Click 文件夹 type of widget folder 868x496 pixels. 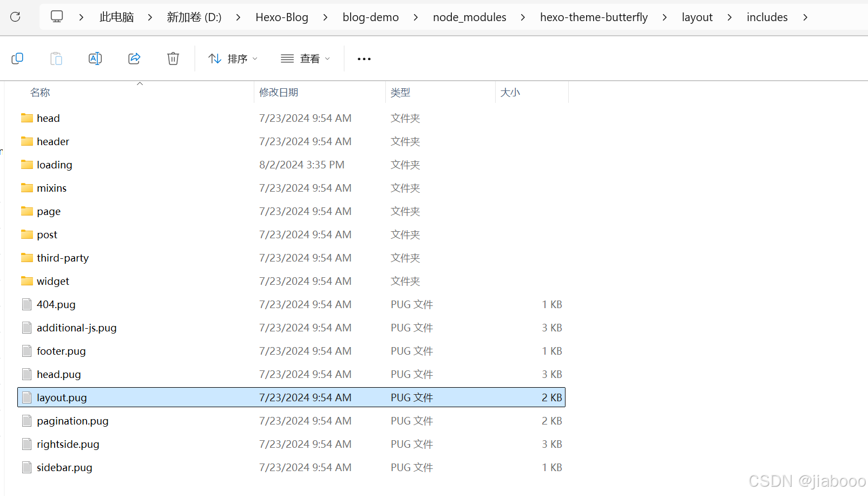pos(405,281)
